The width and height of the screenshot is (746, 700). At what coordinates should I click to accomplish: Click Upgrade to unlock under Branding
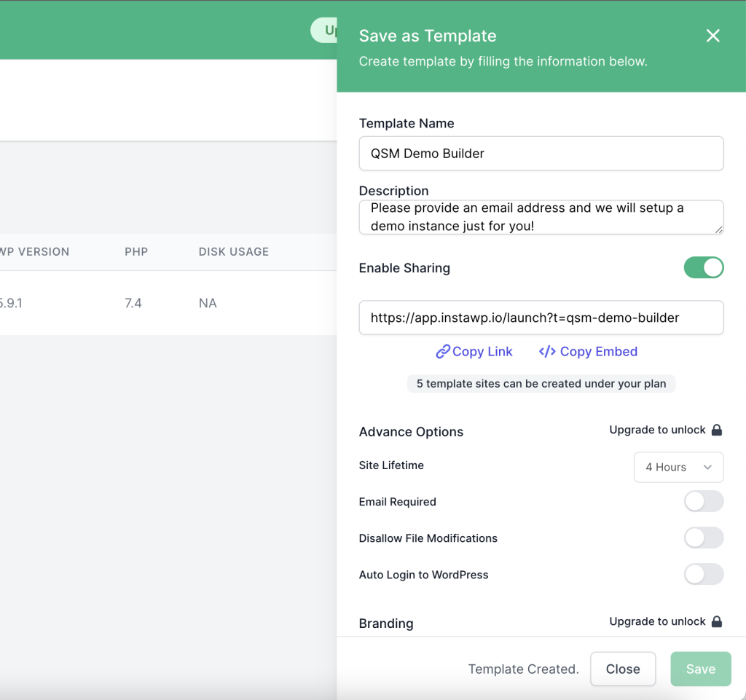click(x=657, y=621)
